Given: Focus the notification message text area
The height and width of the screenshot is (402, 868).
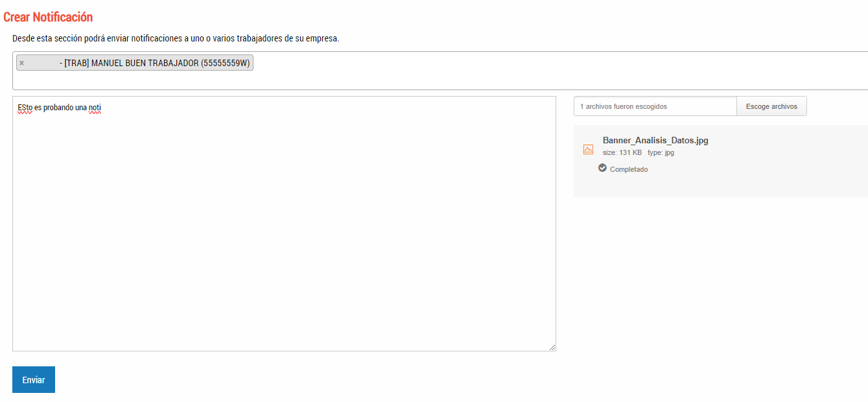Looking at the screenshot, I should [284, 224].
